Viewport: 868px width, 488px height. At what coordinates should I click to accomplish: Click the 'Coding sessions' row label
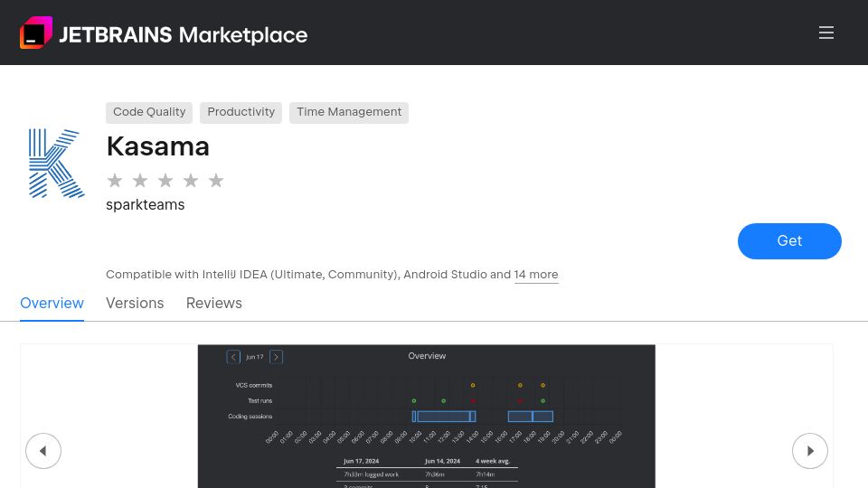coord(250,416)
